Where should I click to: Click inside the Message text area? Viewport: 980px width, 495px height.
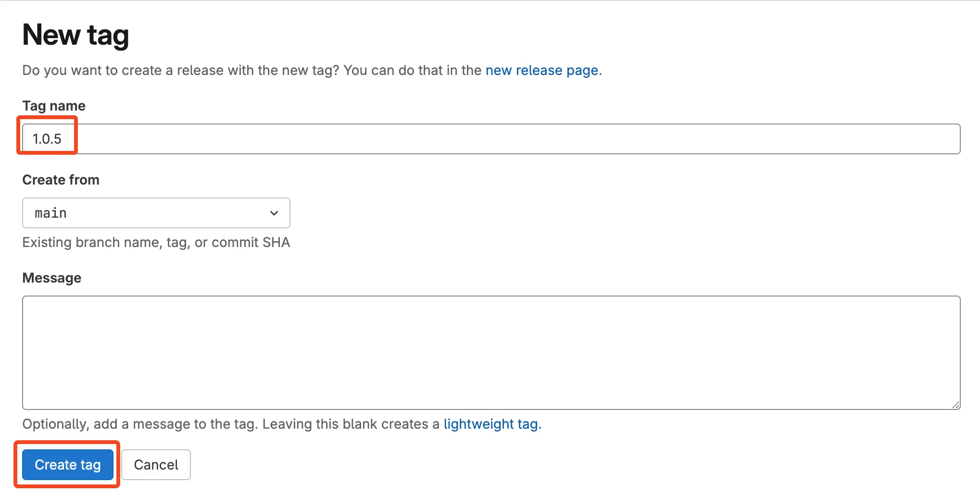(490, 352)
